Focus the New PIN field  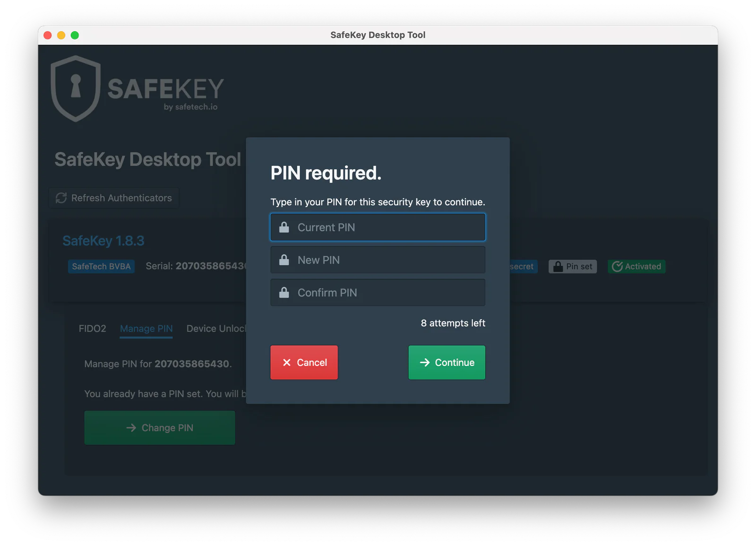378,260
